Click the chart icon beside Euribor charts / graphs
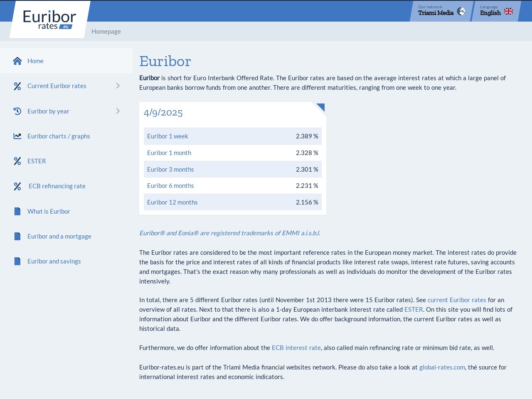 [17, 136]
